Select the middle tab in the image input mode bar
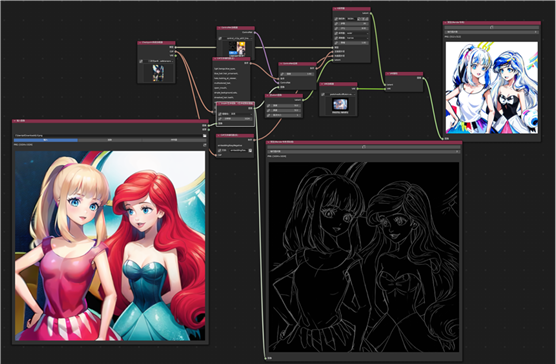 coord(110,140)
